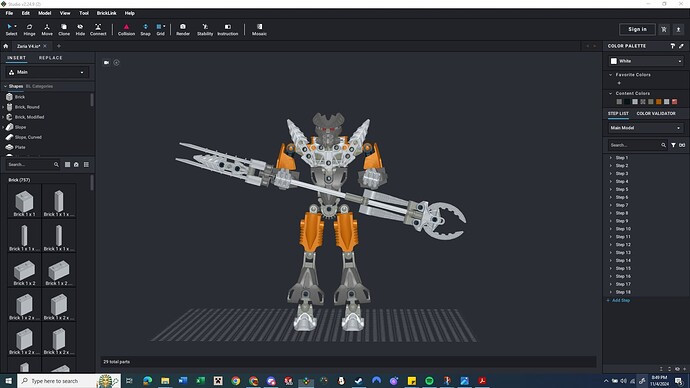Open the Main Model dropdown
The image size is (690, 388).
646,128
